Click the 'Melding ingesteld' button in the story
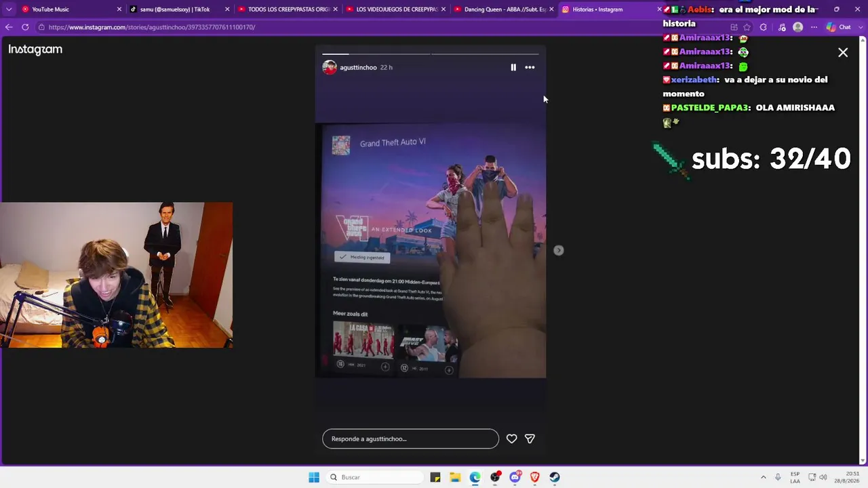 362,257
